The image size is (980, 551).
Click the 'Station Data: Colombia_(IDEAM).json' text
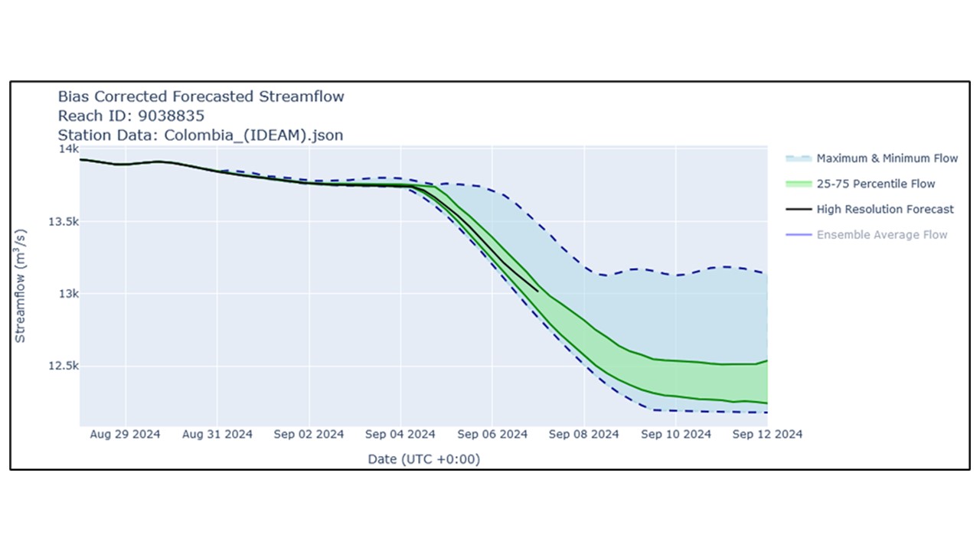coord(201,135)
